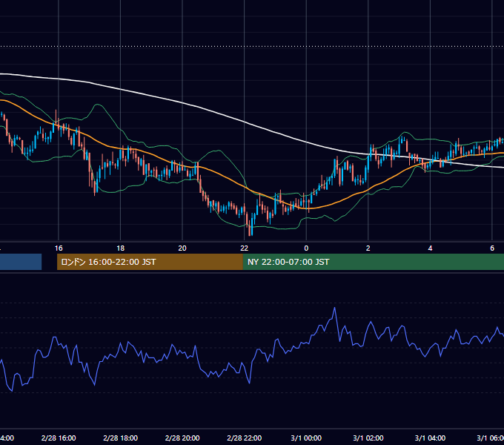504x445 pixels.
Task: Click the 4 hour axis label
Action: 430,248
